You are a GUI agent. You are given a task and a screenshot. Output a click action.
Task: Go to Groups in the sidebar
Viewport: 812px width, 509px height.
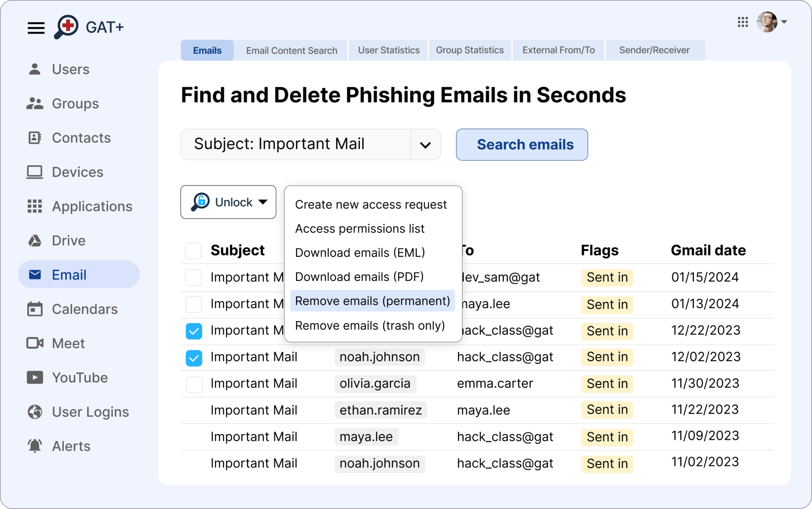pos(63,103)
